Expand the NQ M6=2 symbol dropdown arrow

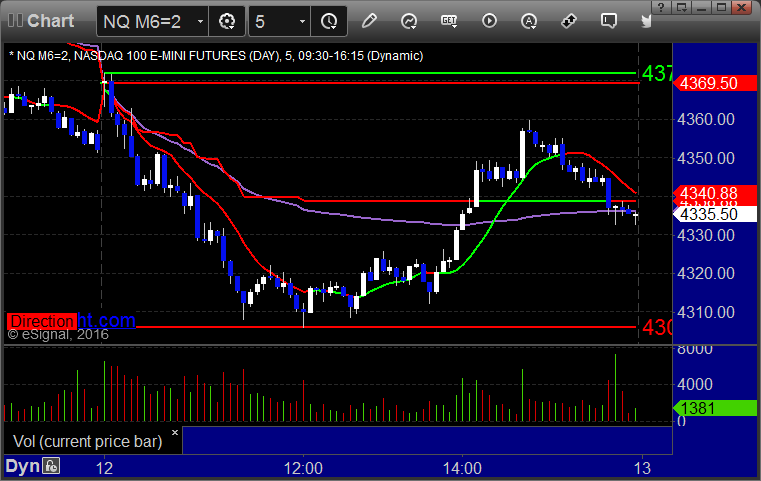200,21
